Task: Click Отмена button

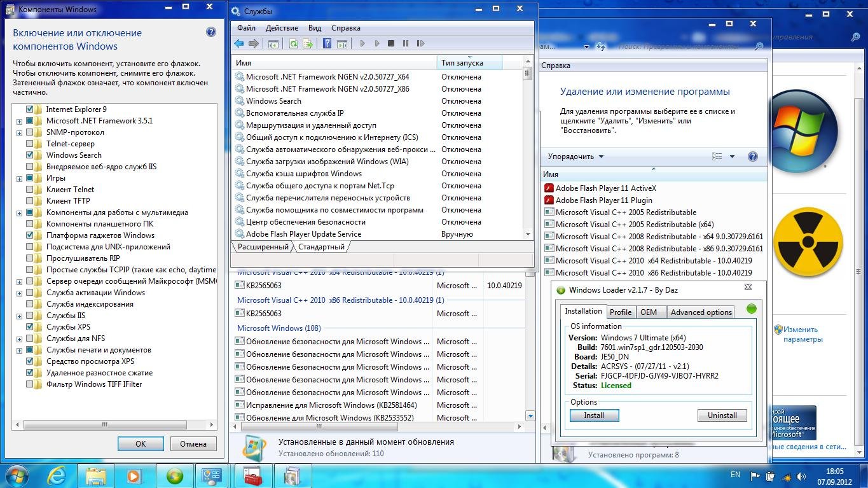Action: (193, 444)
